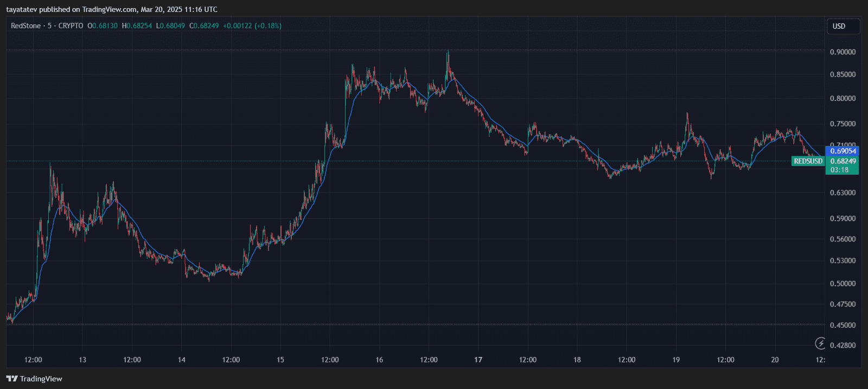Click the green 0.68249 last price label

843,161
